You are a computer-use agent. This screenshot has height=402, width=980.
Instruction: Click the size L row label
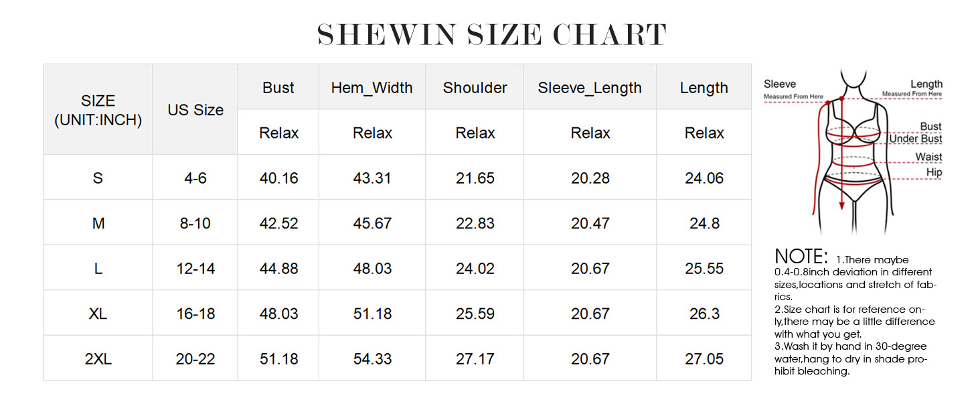pyautogui.click(x=98, y=269)
